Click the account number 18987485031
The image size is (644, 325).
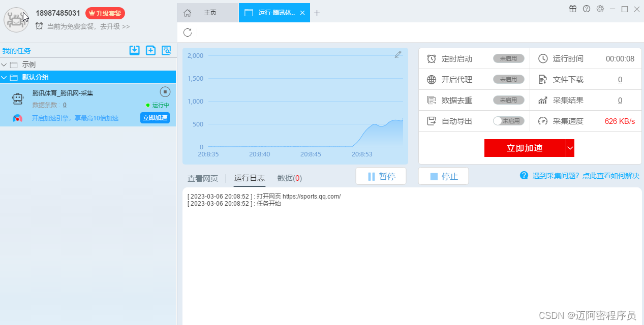click(58, 13)
